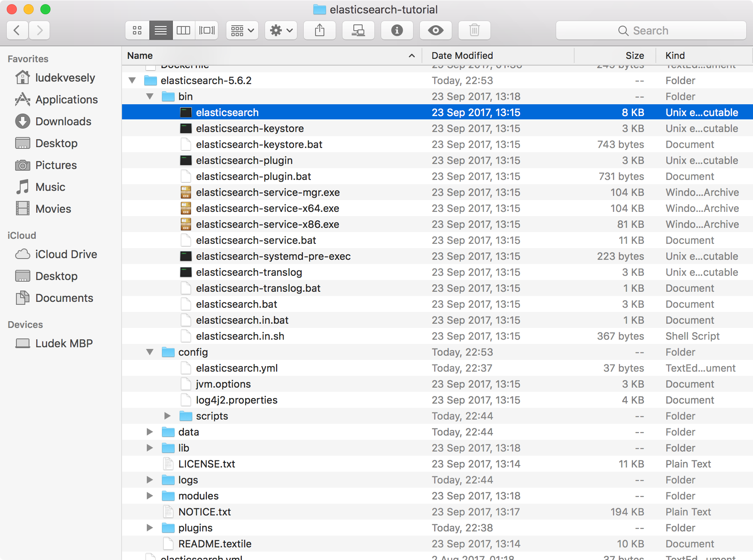The height and width of the screenshot is (560, 753).
Task: Click the Share toolbar button
Action: (x=320, y=30)
